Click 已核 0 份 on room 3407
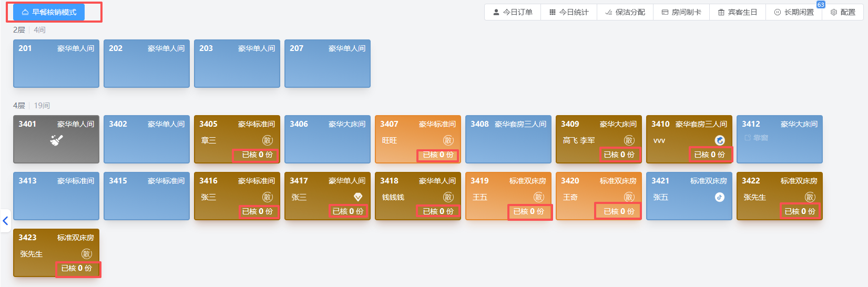 [x=438, y=155]
